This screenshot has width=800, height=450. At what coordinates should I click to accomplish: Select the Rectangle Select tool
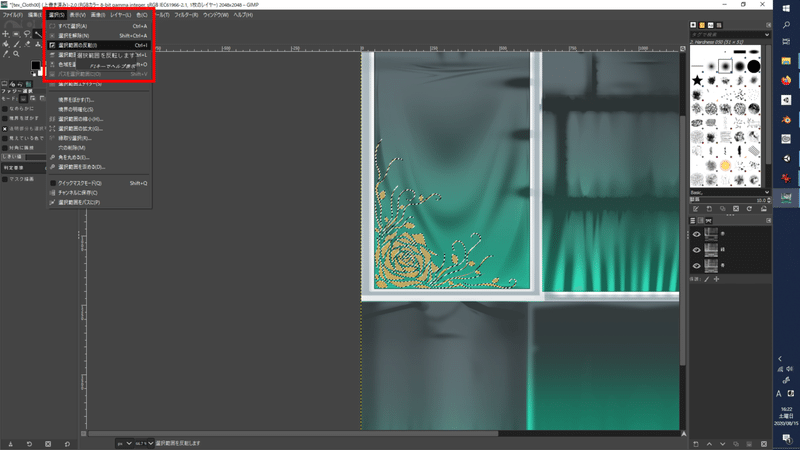[x=16, y=34]
